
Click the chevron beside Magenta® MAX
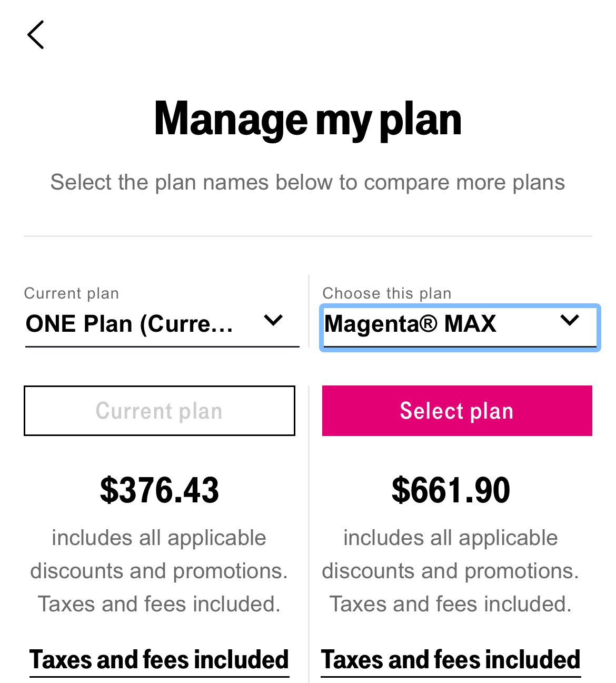tap(570, 321)
